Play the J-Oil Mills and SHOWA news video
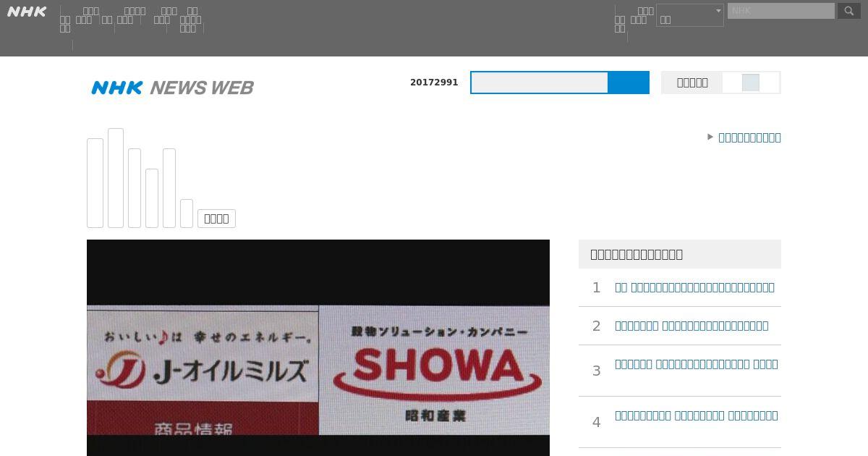The width and height of the screenshot is (868, 456). pos(318,347)
